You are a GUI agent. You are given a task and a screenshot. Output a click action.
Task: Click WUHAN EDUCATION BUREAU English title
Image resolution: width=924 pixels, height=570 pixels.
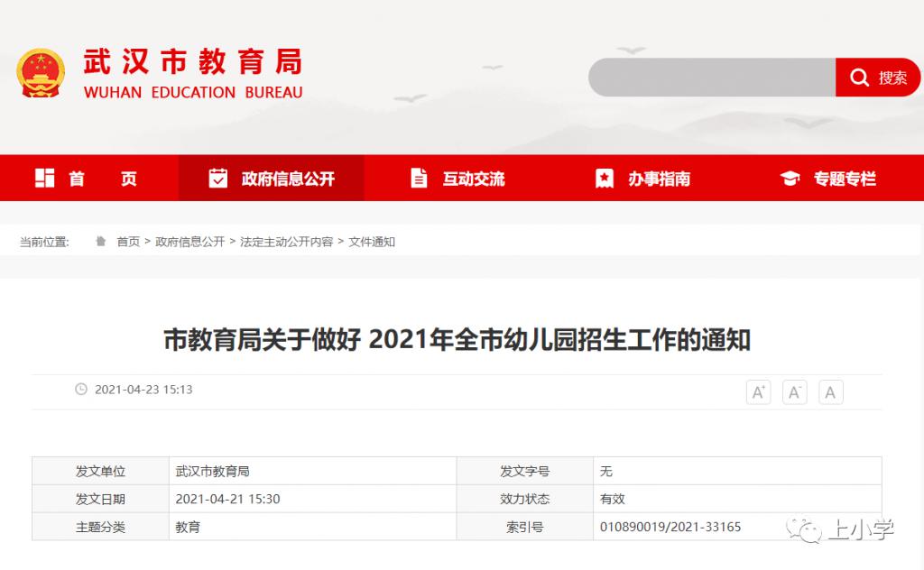pos(193,93)
